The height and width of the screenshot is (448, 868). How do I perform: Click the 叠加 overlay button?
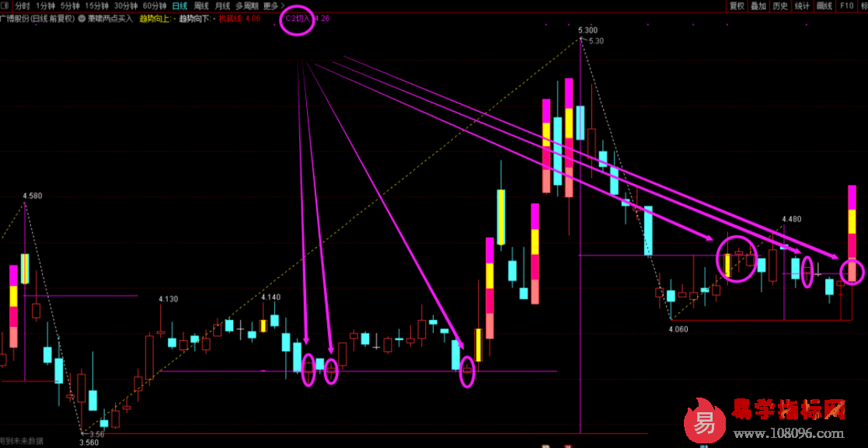(758, 5)
